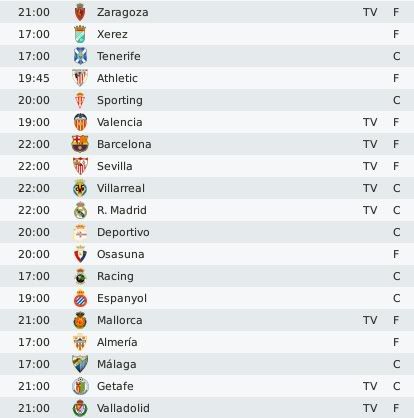Click the Villarreal club crest
414x418 pixels.
[x=80, y=188]
